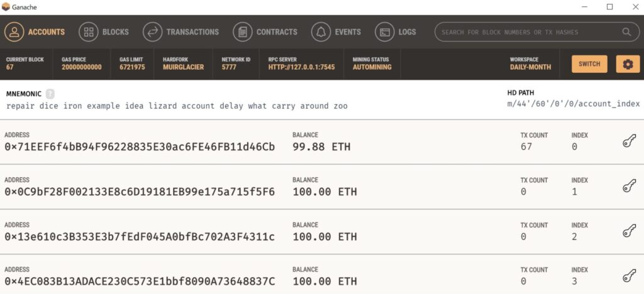Click the Switch workspace button
Screen dimensions: 644x294
point(589,64)
